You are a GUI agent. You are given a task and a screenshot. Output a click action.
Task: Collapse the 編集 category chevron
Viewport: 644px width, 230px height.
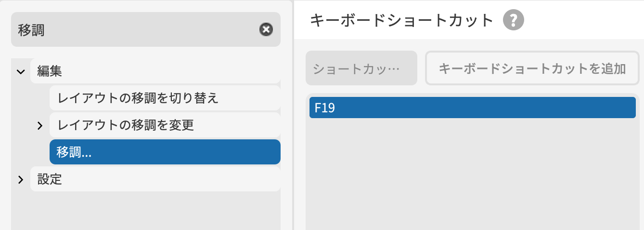(x=21, y=72)
